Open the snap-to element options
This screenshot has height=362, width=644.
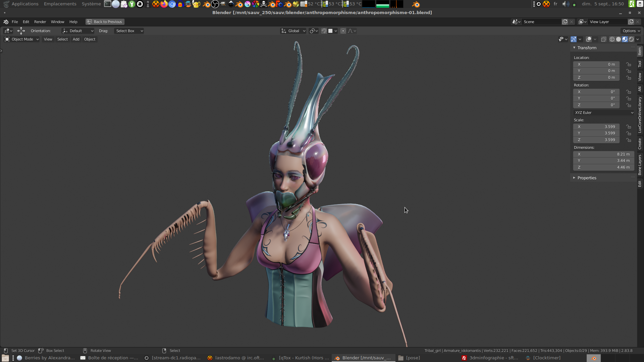(333, 31)
